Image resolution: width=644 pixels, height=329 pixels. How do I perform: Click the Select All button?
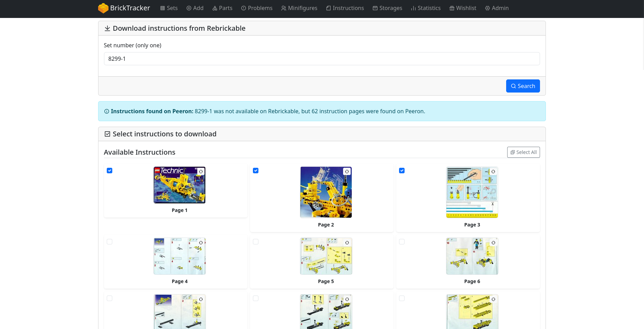pos(523,152)
